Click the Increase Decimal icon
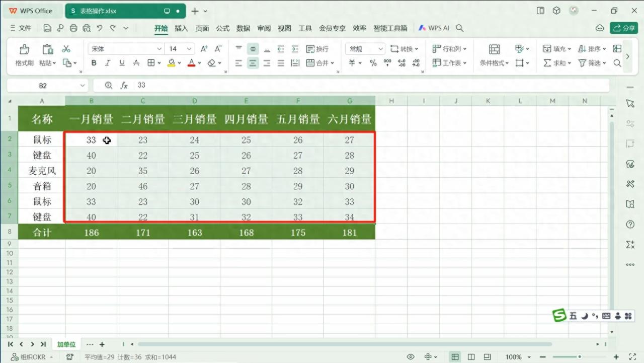The image size is (644, 363). 401,63
